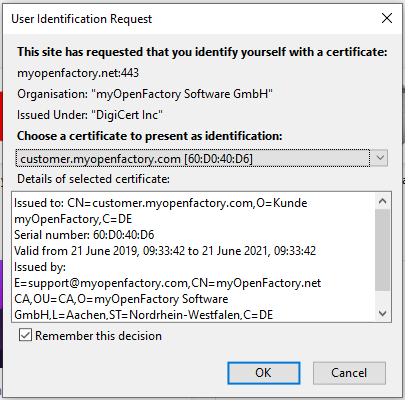Click the E=support@myopenfactory.com issuer line

(167, 283)
